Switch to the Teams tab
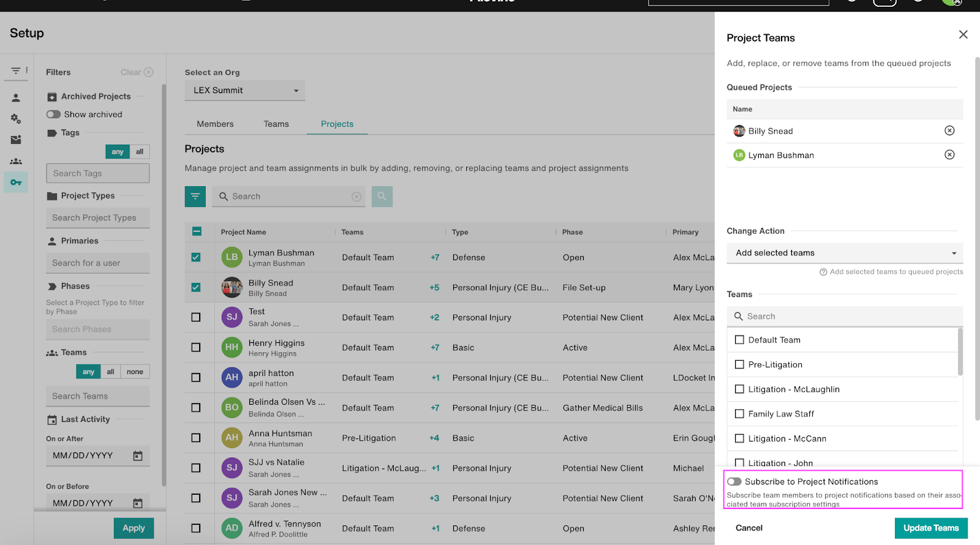980x545 pixels. click(276, 124)
